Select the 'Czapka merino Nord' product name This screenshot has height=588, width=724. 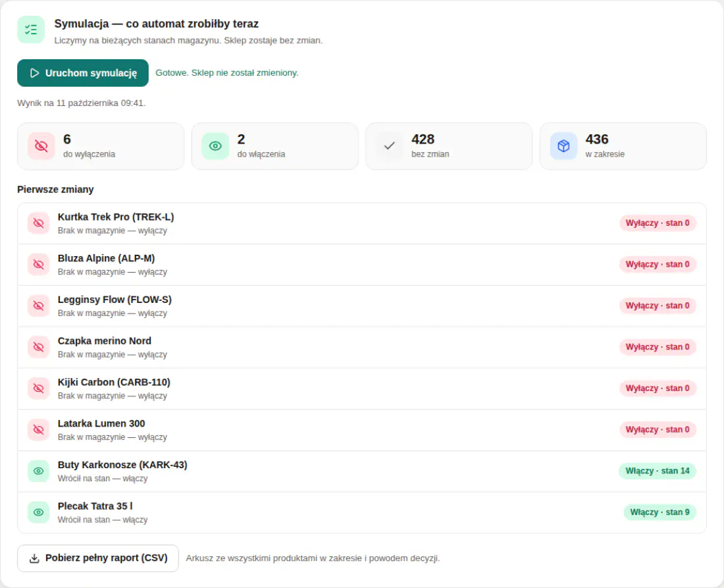click(105, 341)
